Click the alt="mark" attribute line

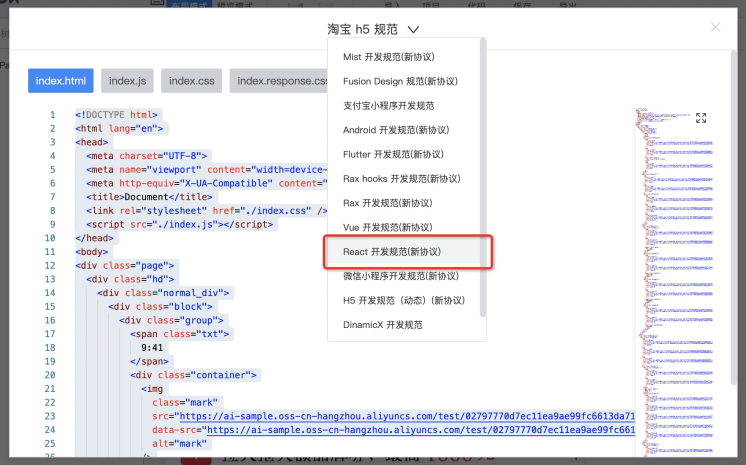[x=179, y=444]
